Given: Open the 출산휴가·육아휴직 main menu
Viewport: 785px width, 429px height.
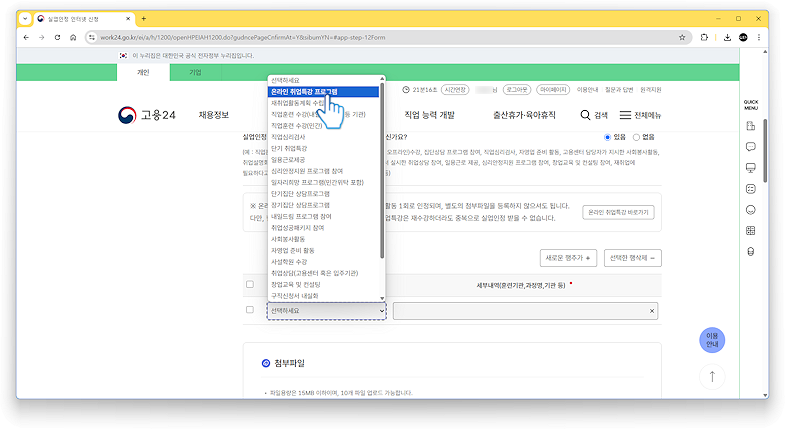Looking at the screenshot, I should tap(524, 115).
